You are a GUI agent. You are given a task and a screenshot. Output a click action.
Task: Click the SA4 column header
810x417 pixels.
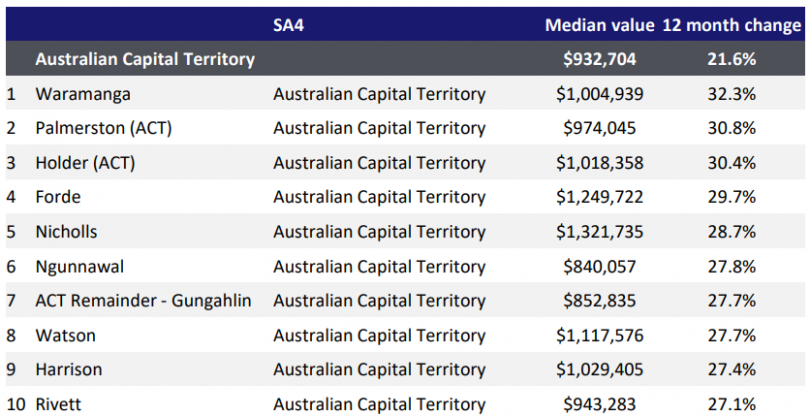click(288, 24)
